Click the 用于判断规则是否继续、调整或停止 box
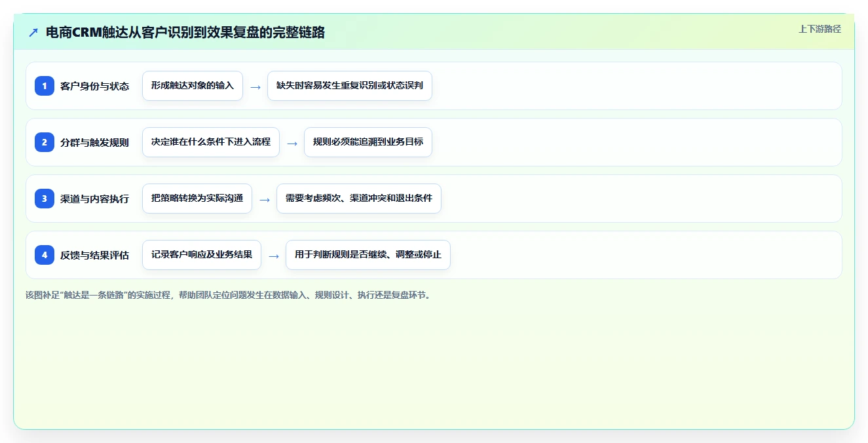The width and height of the screenshot is (868, 443). point(368,255)
